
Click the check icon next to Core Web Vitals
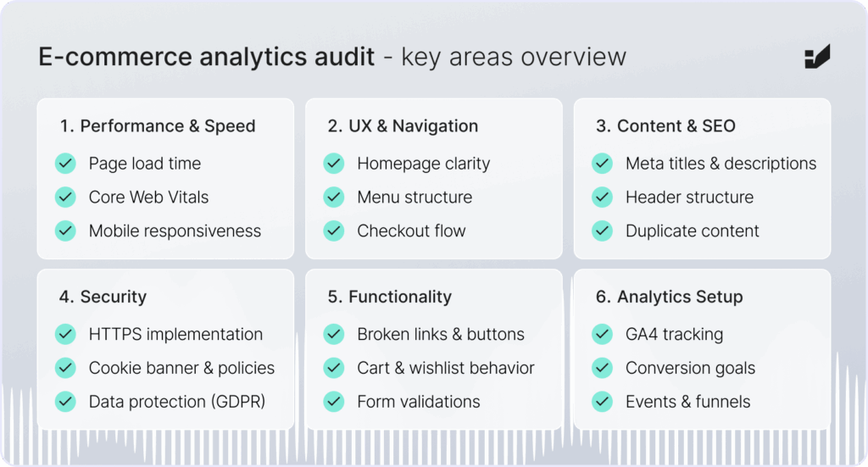65,197
